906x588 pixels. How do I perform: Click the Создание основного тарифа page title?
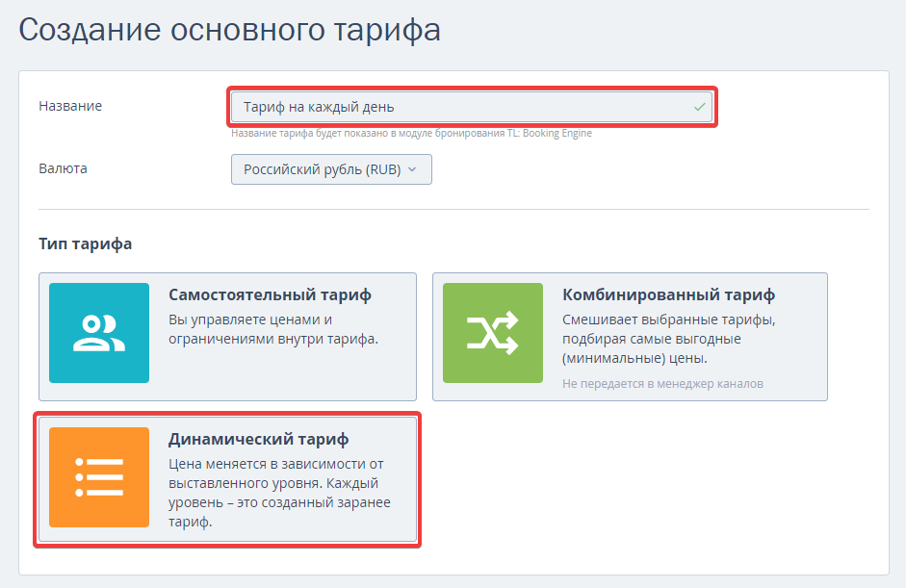pyautogui.click(x=230, y=30)
